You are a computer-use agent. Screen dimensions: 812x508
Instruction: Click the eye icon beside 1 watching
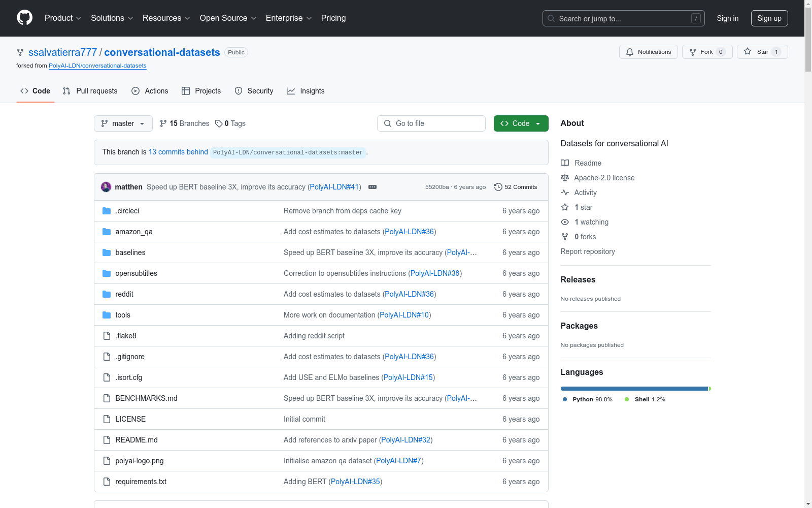565,222
